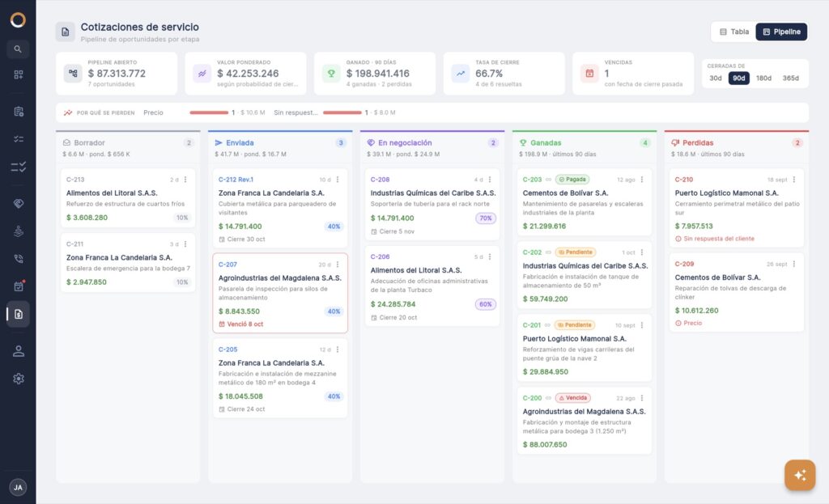Open quote link C-212 Rev.1
The height and width of the screenshot is (504, 829).
[x=236, y=180]
